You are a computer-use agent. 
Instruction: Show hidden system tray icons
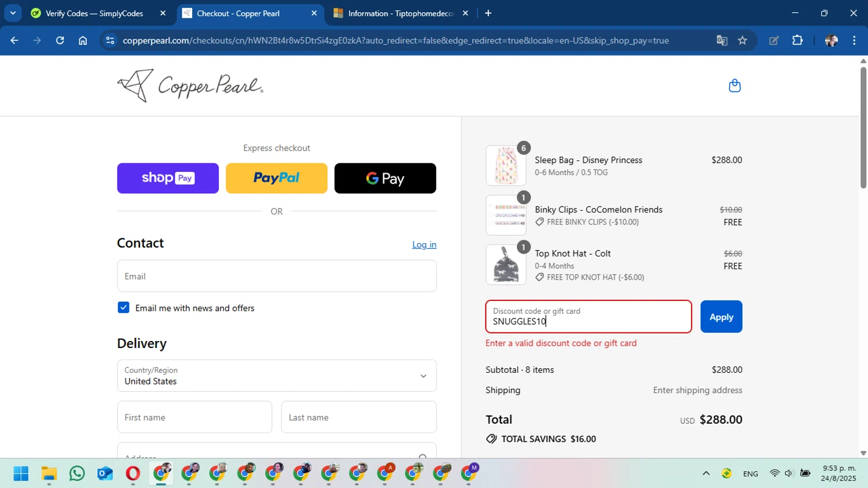coord(706,473)
